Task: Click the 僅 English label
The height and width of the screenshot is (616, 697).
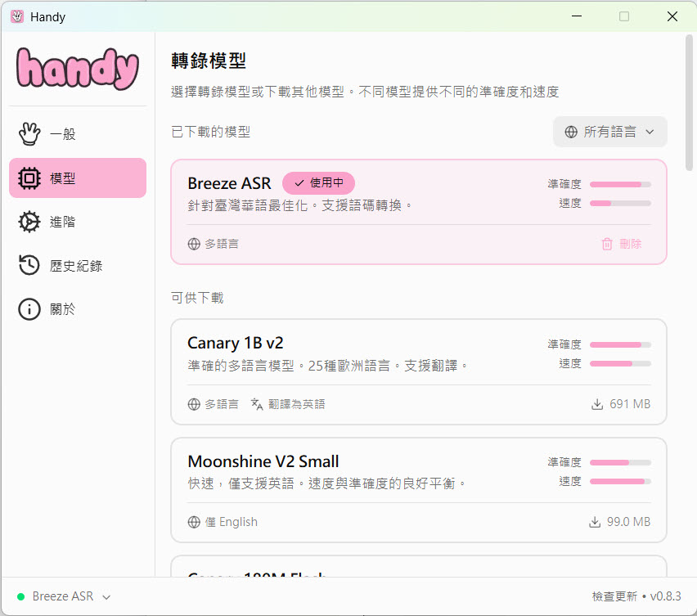Action: pyautogui.click(x=232, y=522)
